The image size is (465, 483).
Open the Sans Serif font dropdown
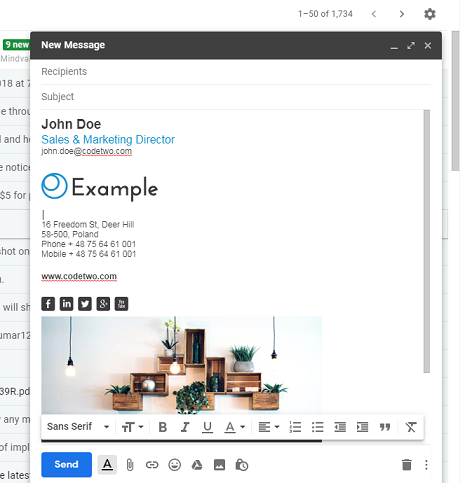pyautogui.click(x=78, y=427)
